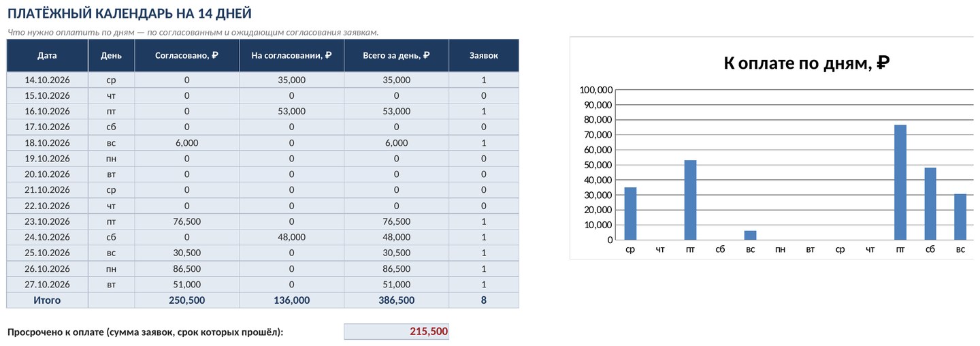Image resolution: width=980 pixels, height=346 pixels.
Task: Select the date cell 23.10.2026
Action: pyautogui.click(x=47, y=221)
